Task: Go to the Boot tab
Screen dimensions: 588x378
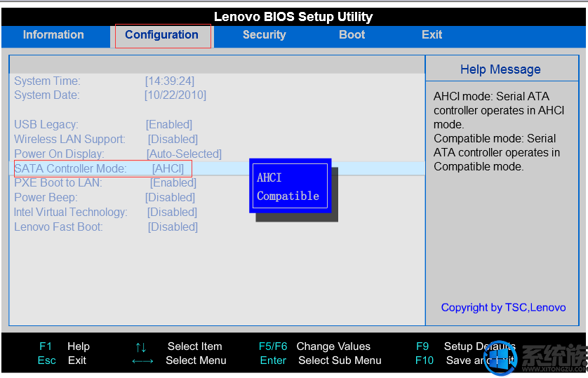Action: pos(352,35)
